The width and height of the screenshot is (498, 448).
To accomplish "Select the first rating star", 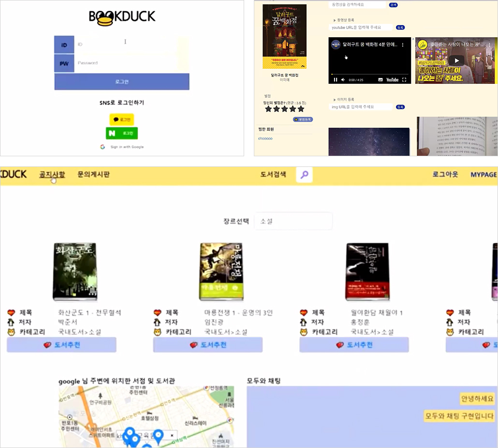I will click(268, 109).
